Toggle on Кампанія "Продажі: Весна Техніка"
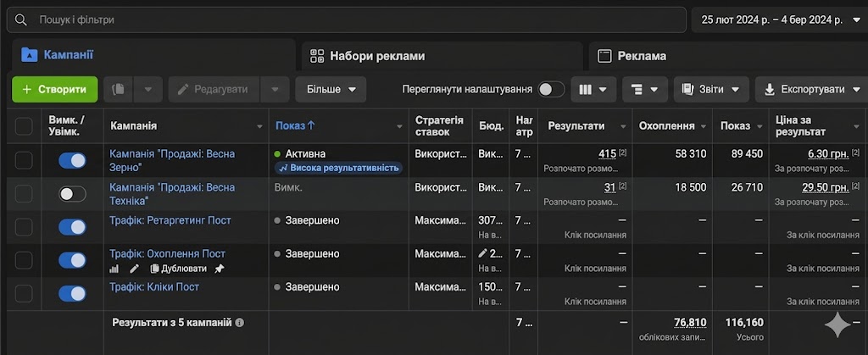Viewport: 868px width, 355px height. coord(73,193)
